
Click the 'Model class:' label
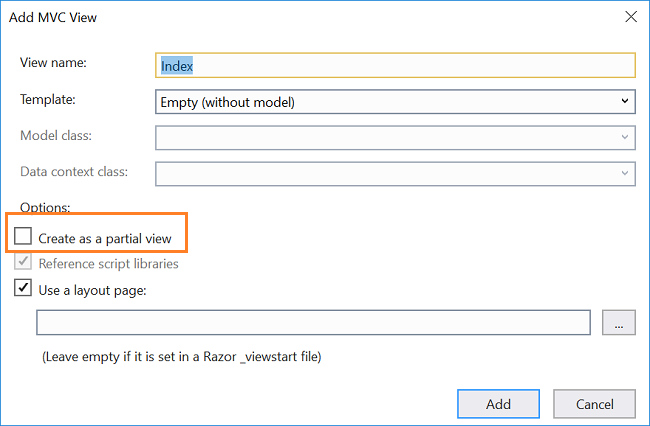pyautogui.click(x=57, y=136)
